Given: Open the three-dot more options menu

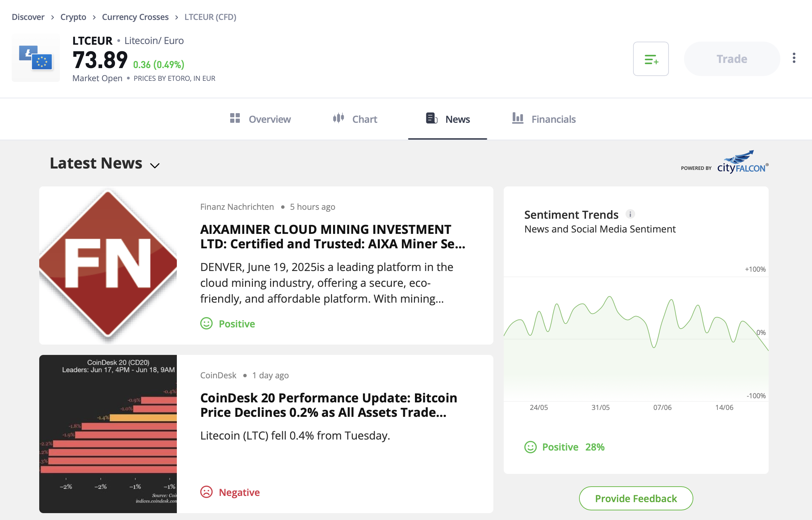Looking at the screenshot, I should (794, 58).
